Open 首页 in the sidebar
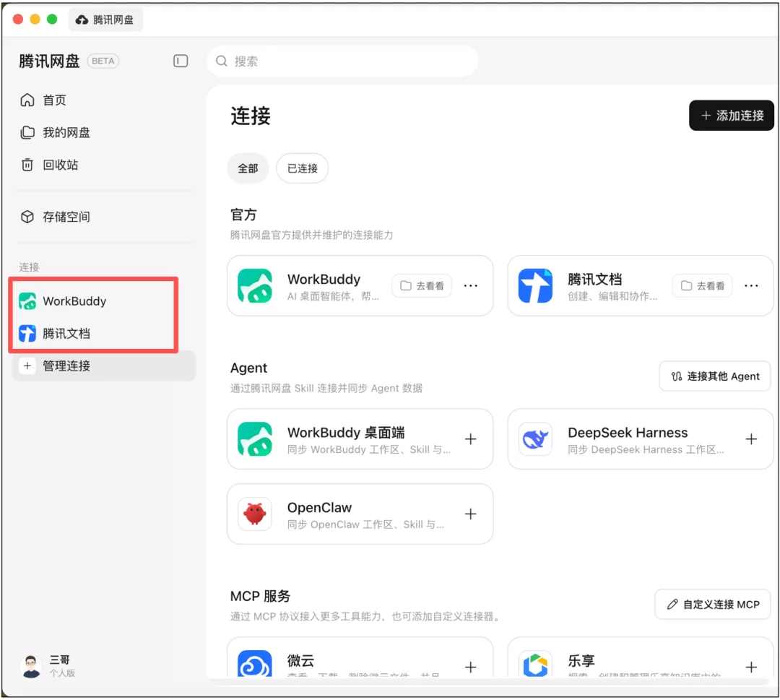Screen dimensions: 780x700 point(103,100)
